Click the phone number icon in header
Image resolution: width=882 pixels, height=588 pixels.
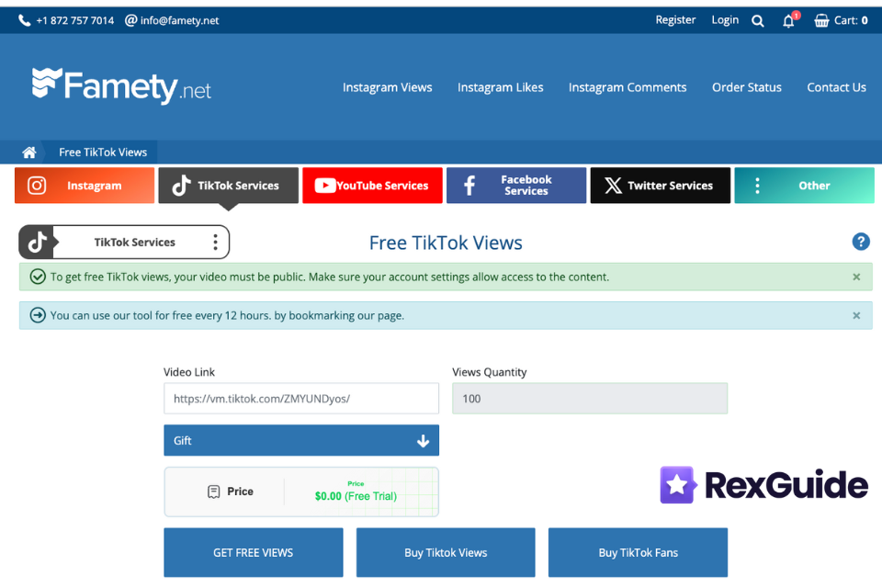point(25,20)
